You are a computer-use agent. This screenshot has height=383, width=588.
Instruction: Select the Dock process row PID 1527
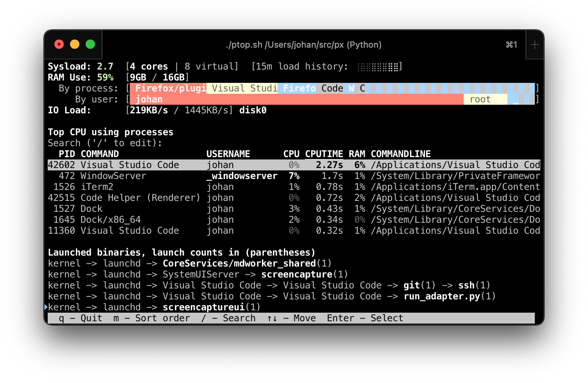click(294, 209)
